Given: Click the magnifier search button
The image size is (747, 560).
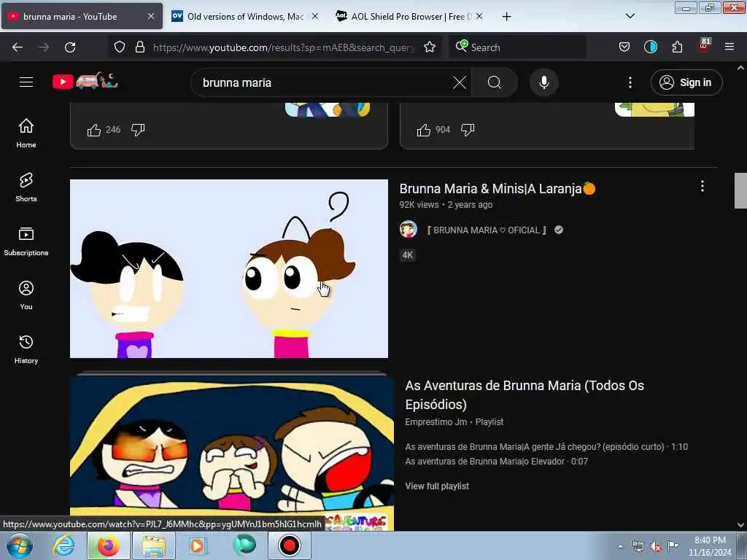Looking at the screenshot, I should pyautogui.click(x=494, y=82).
